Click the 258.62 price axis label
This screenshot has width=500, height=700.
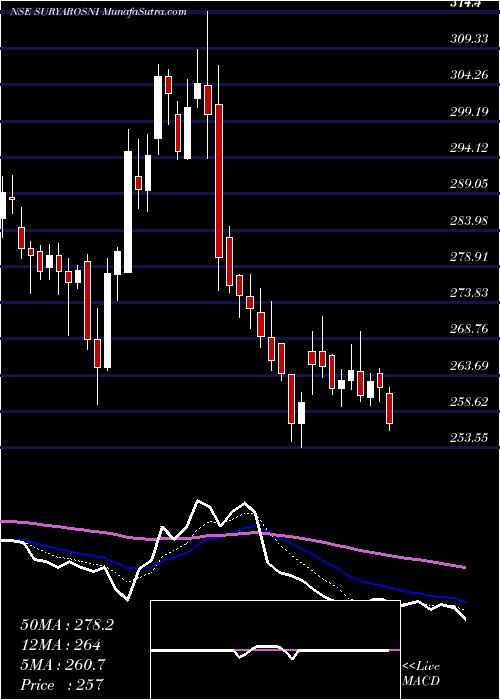click(x=468, y=401)
